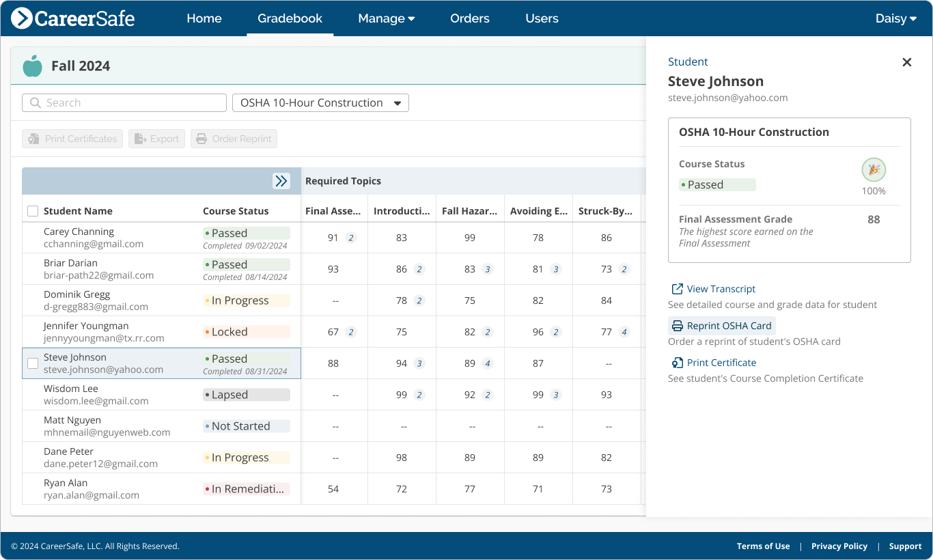Click the magnifier icon in the search box
The image size is (933, 560).
(x=35, y=102)
